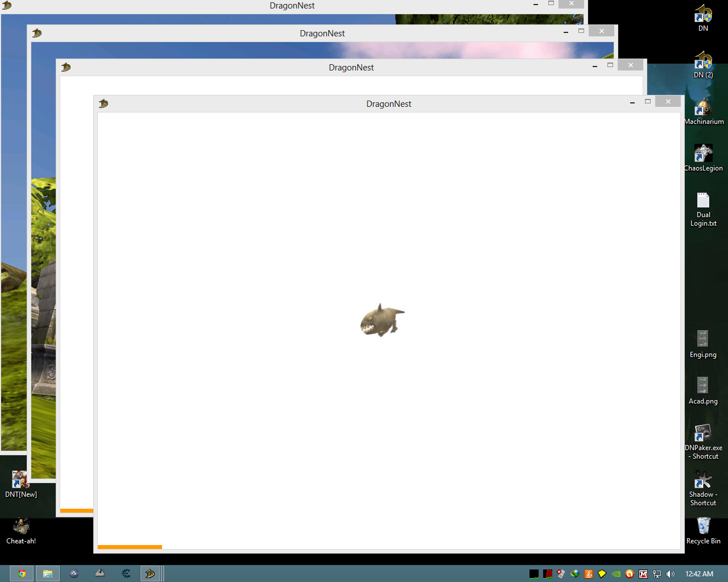Open the Internet Download Manager tray icon
The height and width of the screenshot is (582, 728).
pyautogui.click(x=575, y=574)
